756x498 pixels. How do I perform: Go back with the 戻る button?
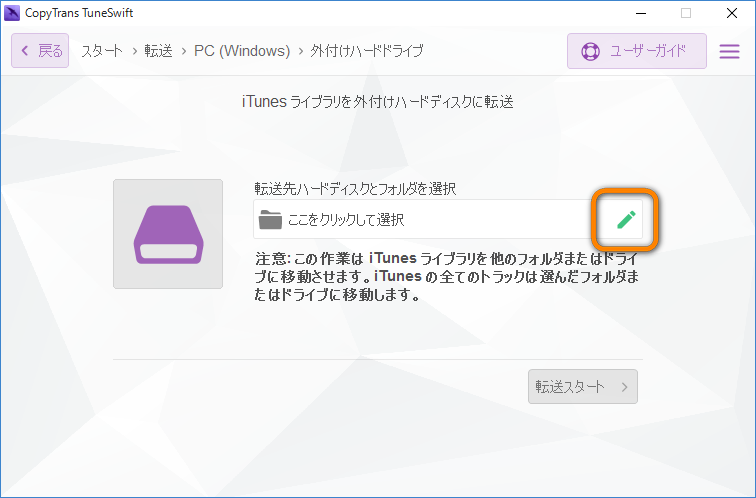coord(40,51)
